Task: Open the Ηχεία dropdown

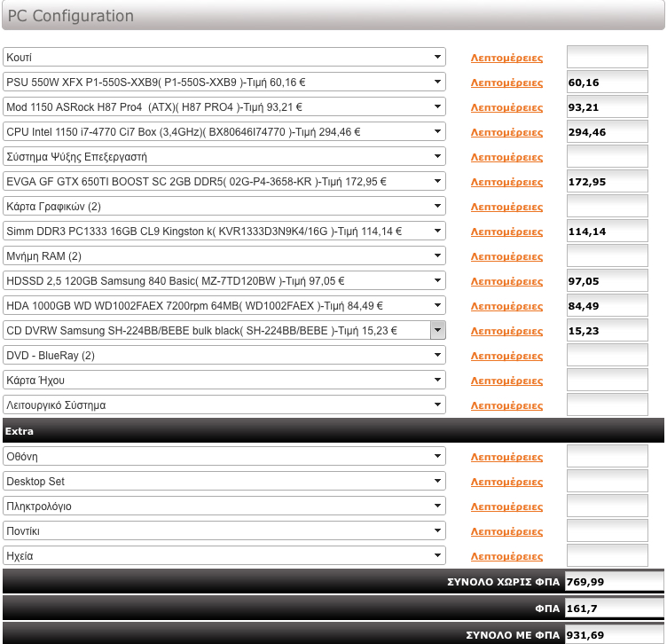Action: tap(224, 555)
